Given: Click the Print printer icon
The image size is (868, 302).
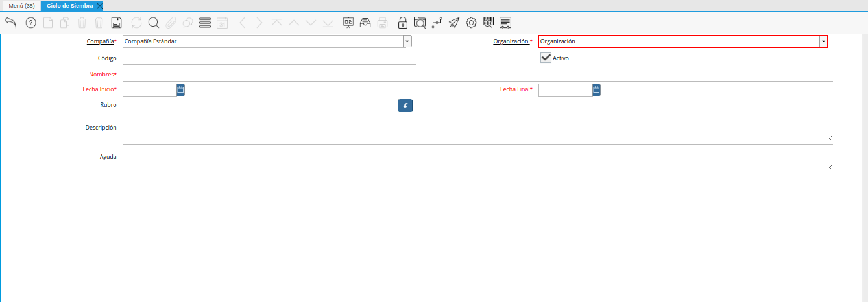Looking at the screenshot, I should point(383,23).
